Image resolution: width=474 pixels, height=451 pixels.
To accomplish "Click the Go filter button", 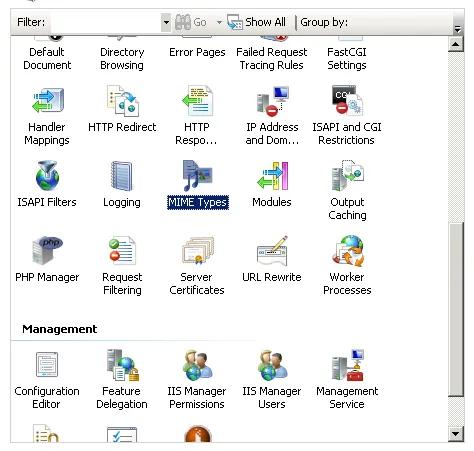I will pyautogui.click(x=191, y=22).
